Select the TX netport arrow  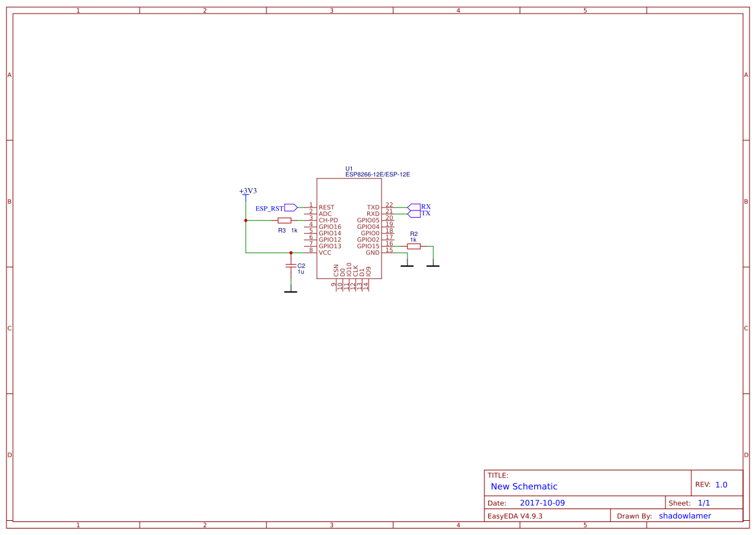coord(414,213)
